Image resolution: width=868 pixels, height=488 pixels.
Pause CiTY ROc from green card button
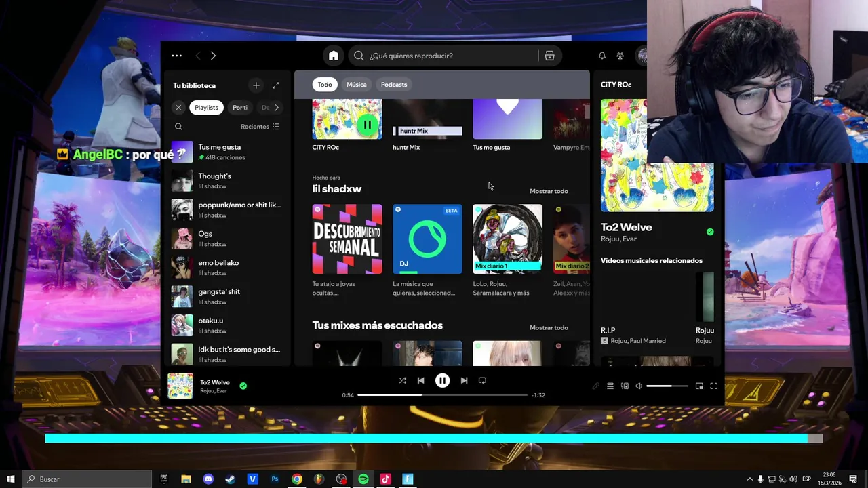pyautogui.click(x=367, y=125)
